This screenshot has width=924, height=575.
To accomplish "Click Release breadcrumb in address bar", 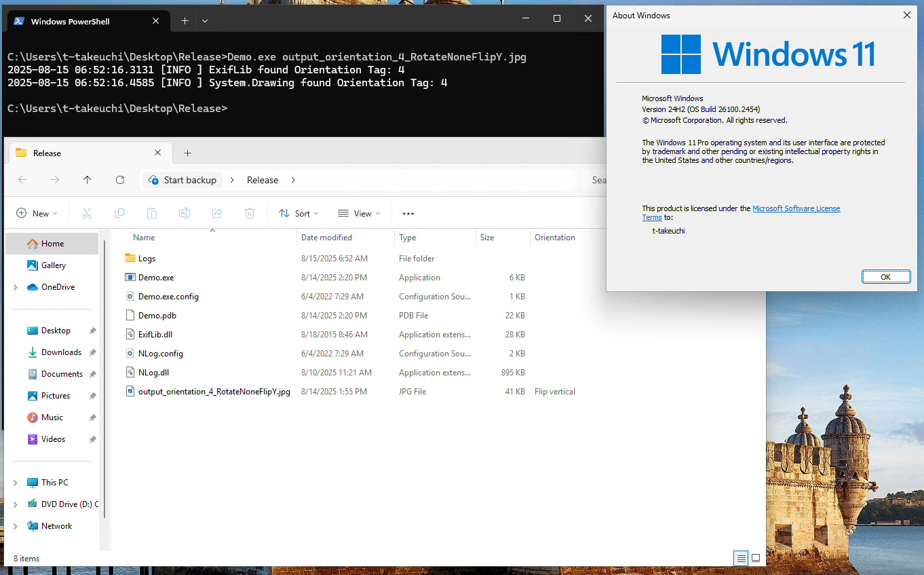I will pos(263,180).
